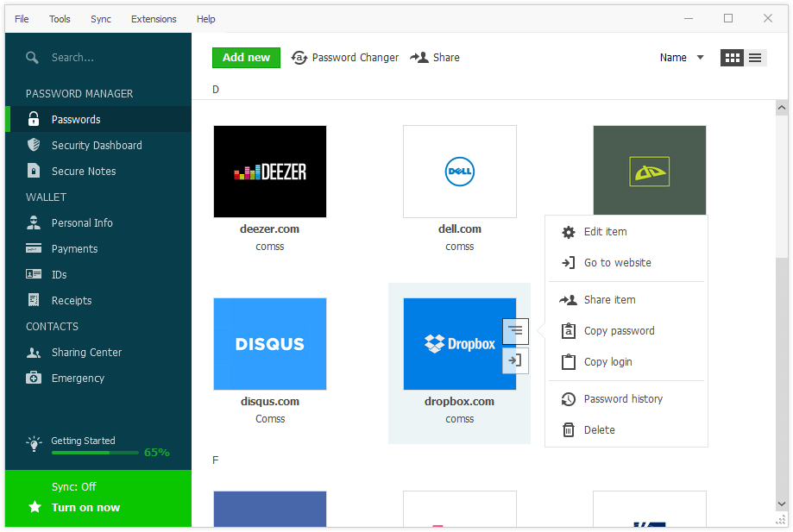Open the Receipts section
793x532 pixels.
click(x=69, y=300)
